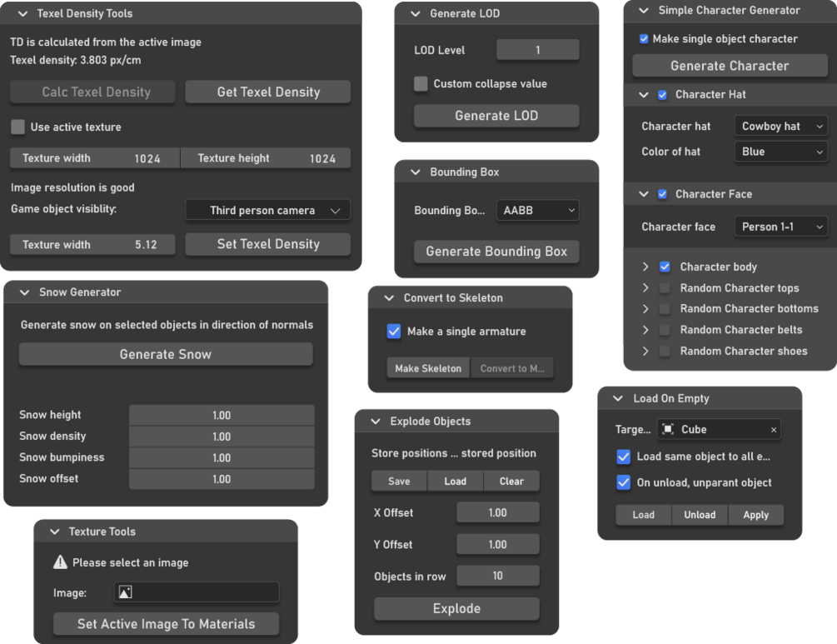837x644 pixels.
Task: Enable the Random Character shoes checkbox
Action: coord(665,352)
